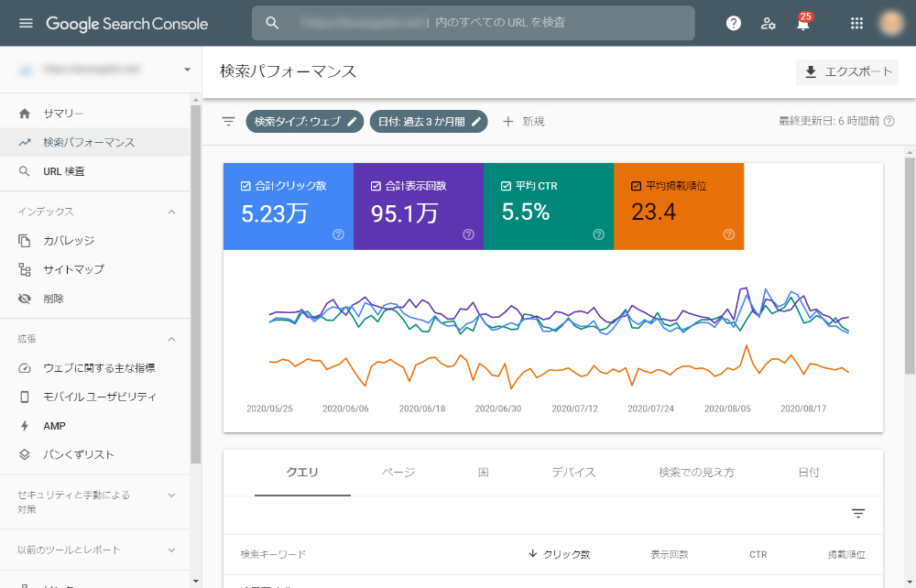Click pencil icon on 日付: 過去3か月間 chip

click(476, 122)
